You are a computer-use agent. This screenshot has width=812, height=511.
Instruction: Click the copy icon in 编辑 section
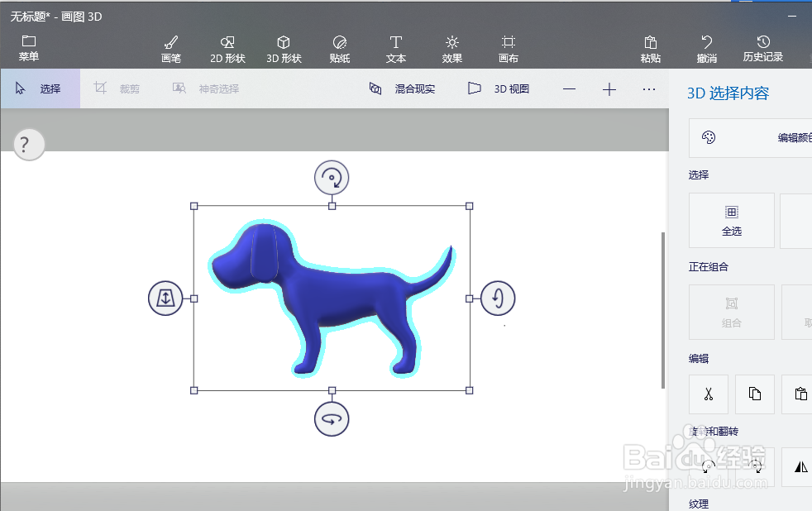point(755,394)
